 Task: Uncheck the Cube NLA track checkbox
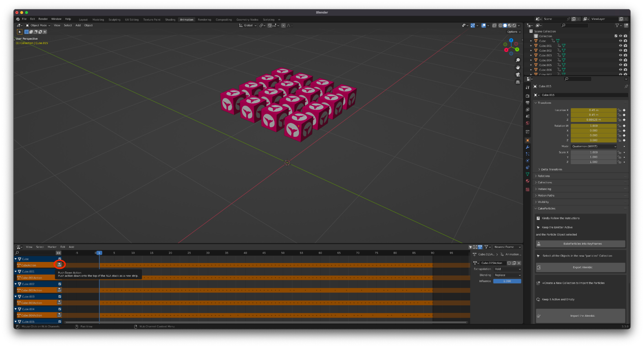[60, 259]
